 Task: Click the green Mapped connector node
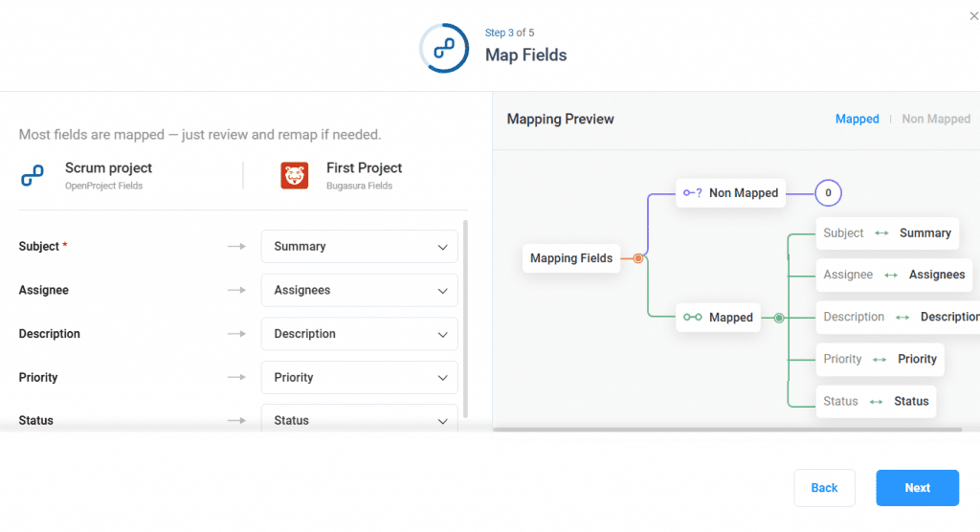click(x=779, y=318)
